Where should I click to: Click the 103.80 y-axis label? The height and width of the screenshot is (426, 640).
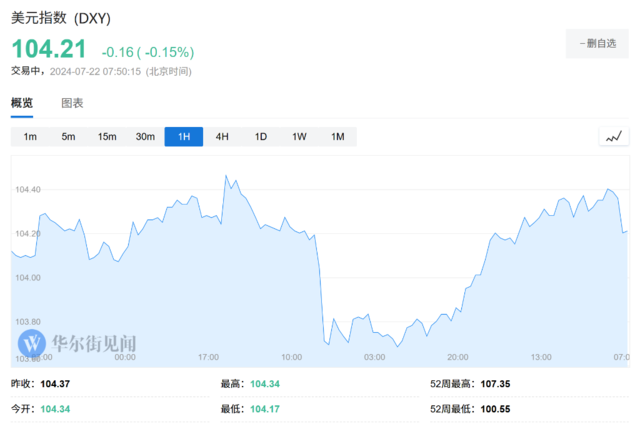pyautogui.click(x=28, y=322)
